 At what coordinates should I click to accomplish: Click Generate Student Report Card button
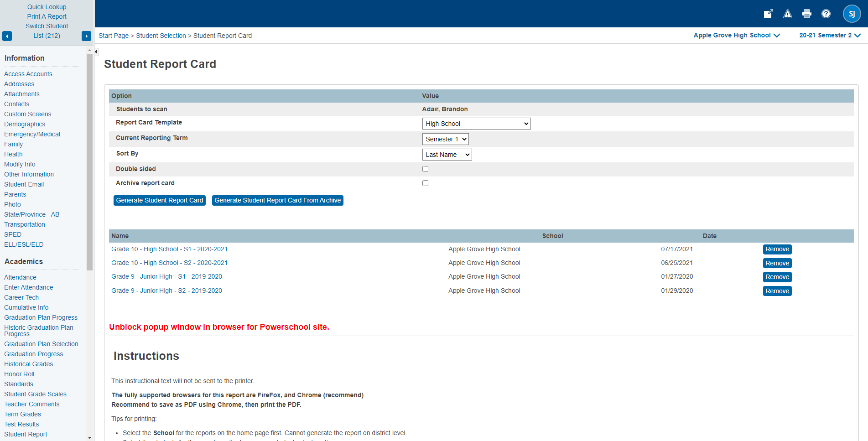(x=159, y=201)
